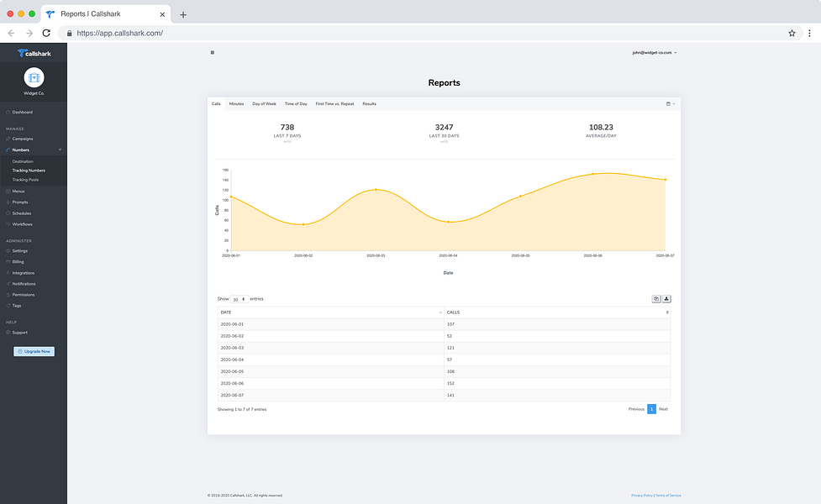The image size is (821, 504).
Task: Sort table by the DATE column
Action: 331,312
